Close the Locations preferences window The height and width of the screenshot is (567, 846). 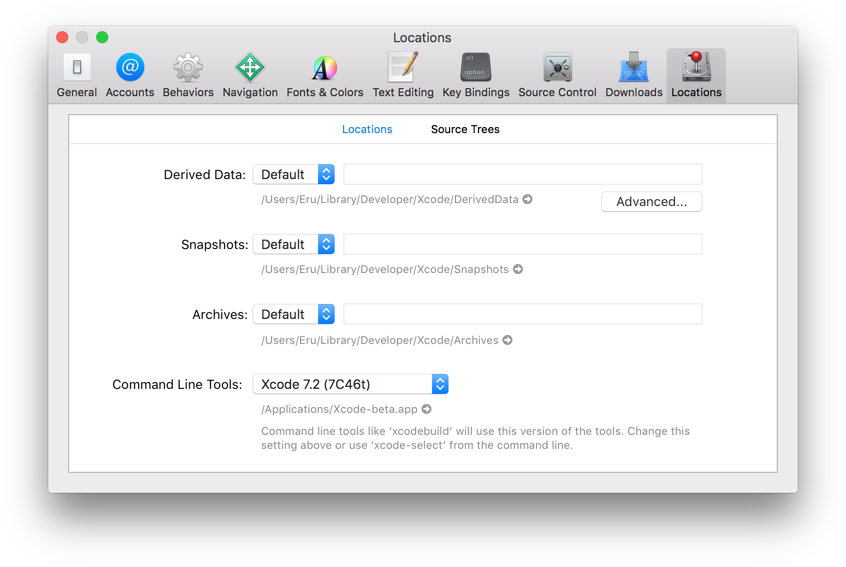click(62, 37)
